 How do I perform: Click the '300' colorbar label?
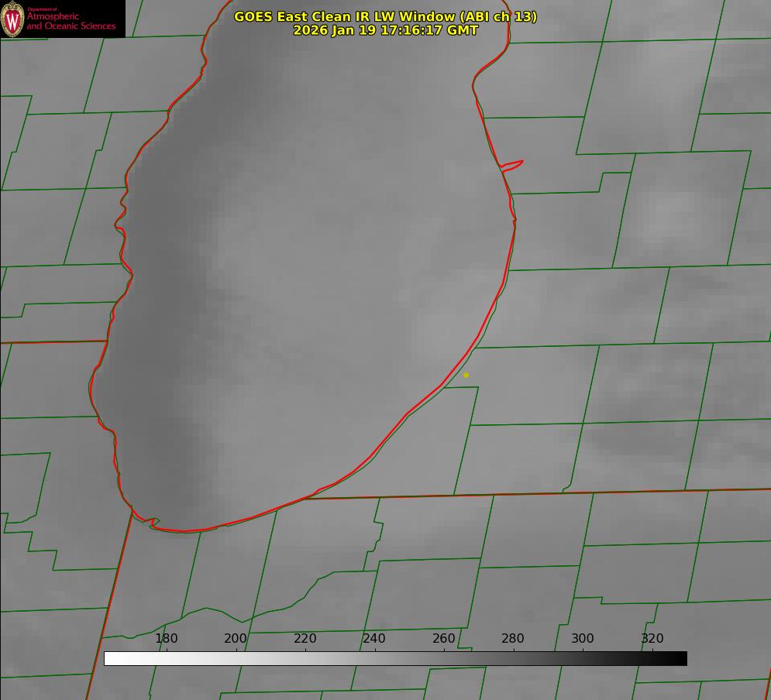[x=583, y=638]
